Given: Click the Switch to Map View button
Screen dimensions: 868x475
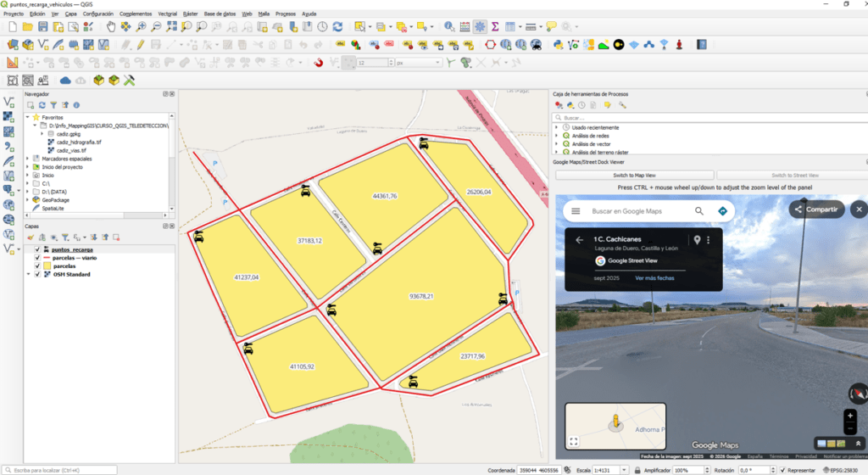Looking at the screenshot, I should click(634, 175).
